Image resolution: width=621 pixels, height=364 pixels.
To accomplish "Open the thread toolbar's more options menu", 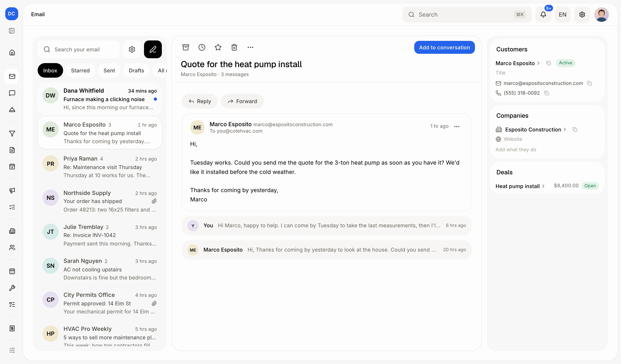I will 250,47.
